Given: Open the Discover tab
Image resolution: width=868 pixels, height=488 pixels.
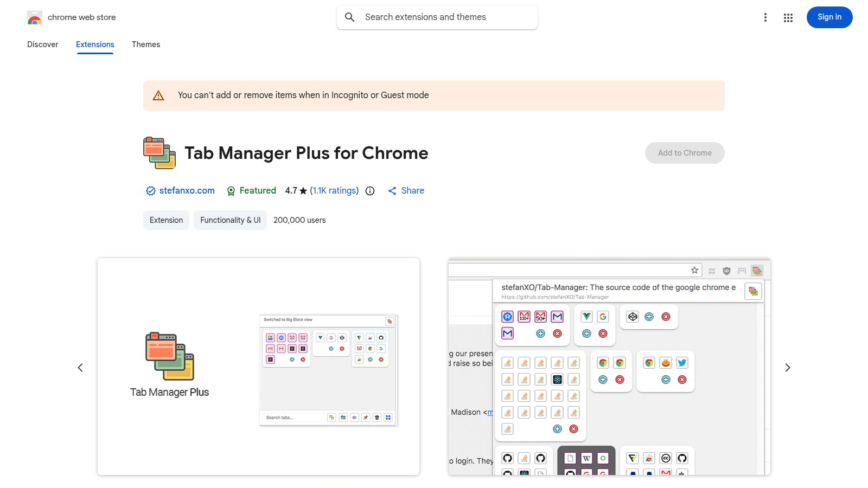Looking at the screenshot, I should coord(43,44).
